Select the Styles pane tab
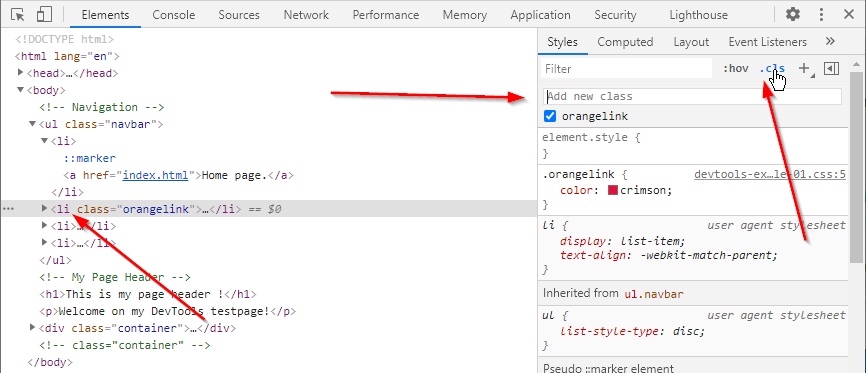The image size is (866, 373). click(562, 42)
